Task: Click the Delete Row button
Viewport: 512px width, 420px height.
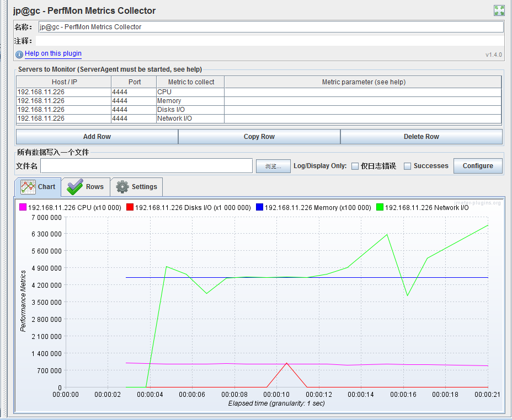Action: click(421, 137)
